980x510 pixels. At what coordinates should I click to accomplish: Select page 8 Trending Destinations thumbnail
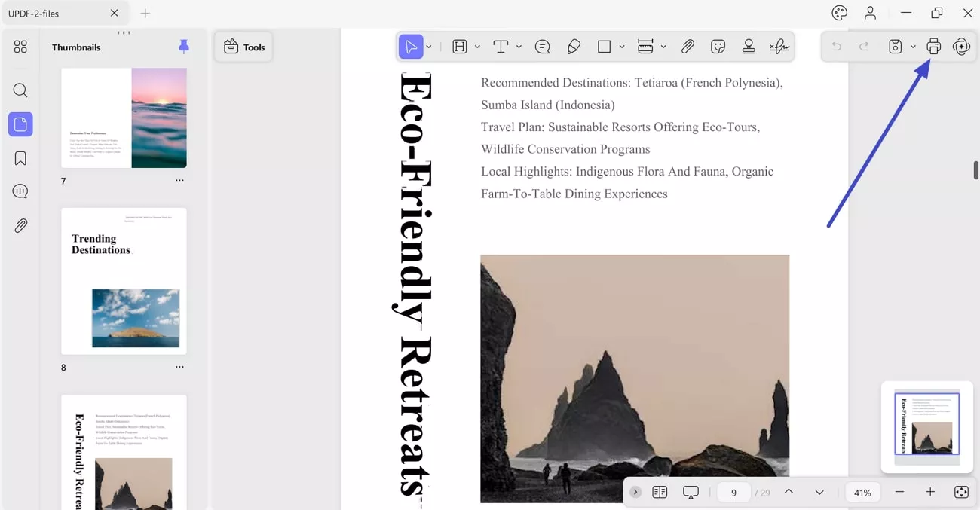(x=124, y=281)
